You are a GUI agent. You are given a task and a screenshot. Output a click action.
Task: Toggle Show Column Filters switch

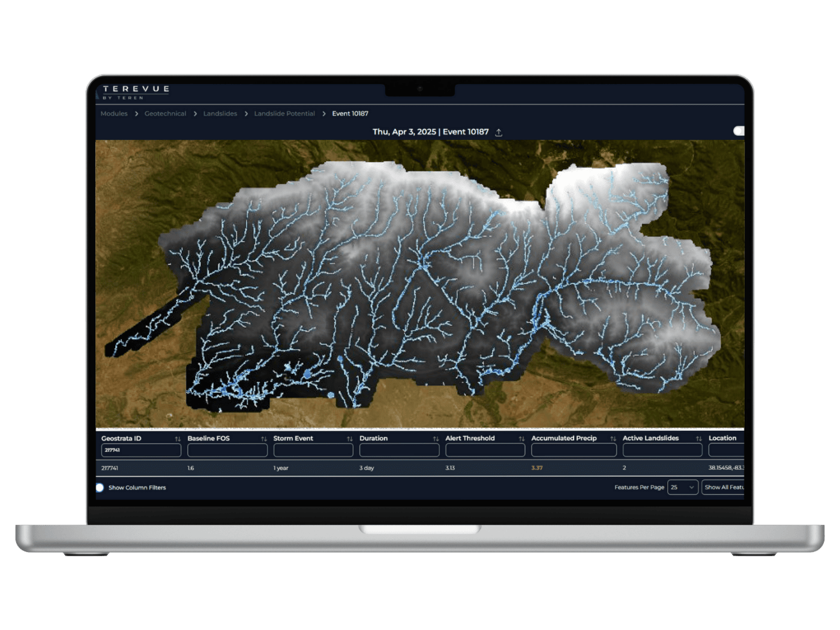click(x=100, y=488)
